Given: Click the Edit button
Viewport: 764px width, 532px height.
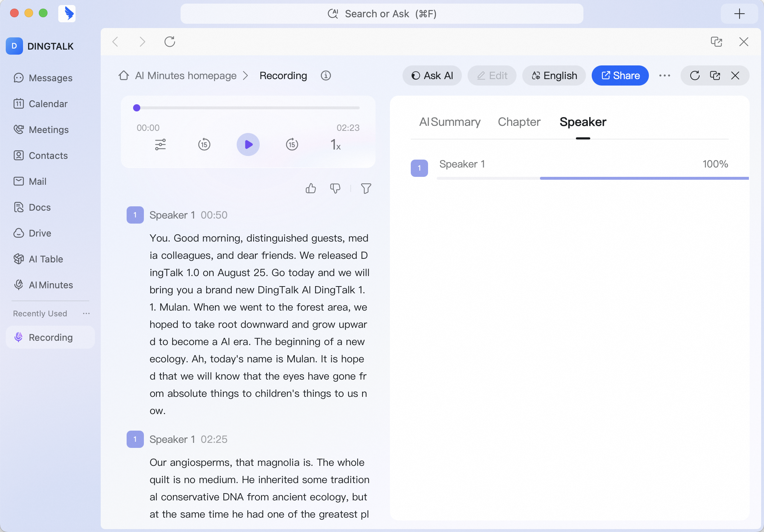Looking at the screenshot, I should coord(492,75).
